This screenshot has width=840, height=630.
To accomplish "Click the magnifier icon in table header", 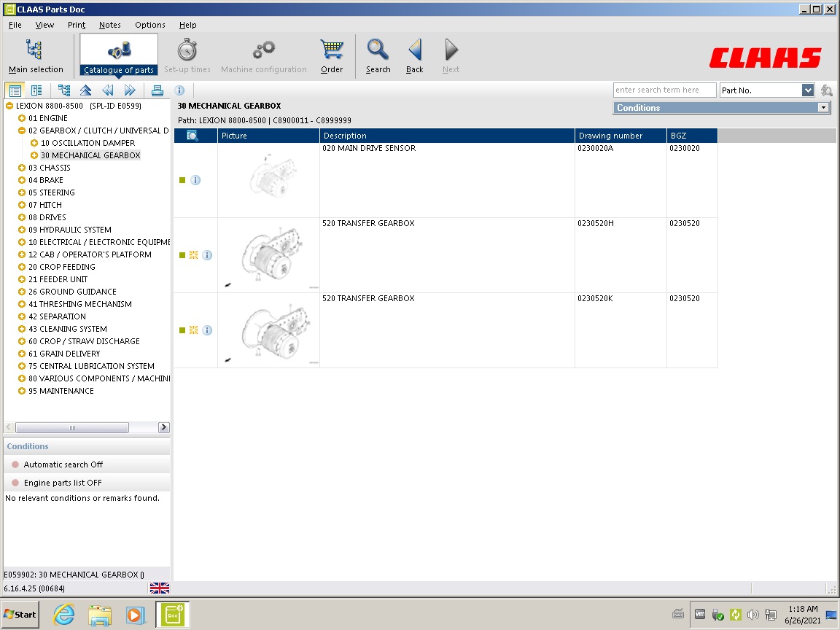I will (192, 136).
